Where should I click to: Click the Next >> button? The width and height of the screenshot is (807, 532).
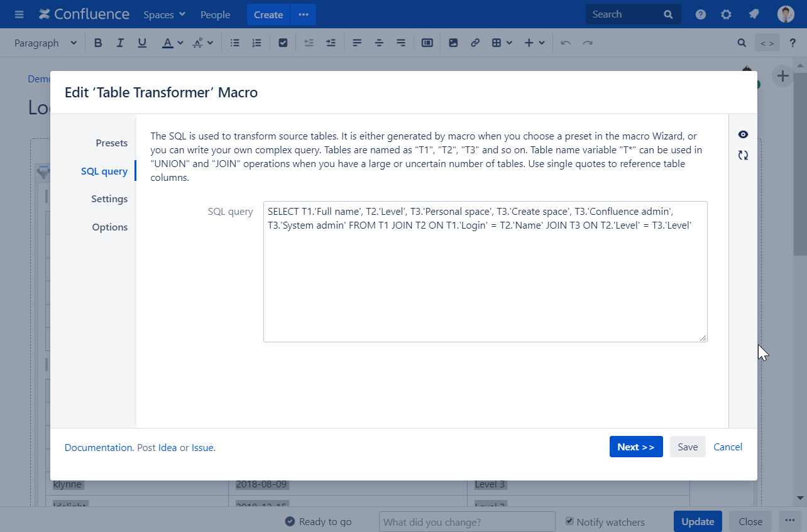point(635,447)
